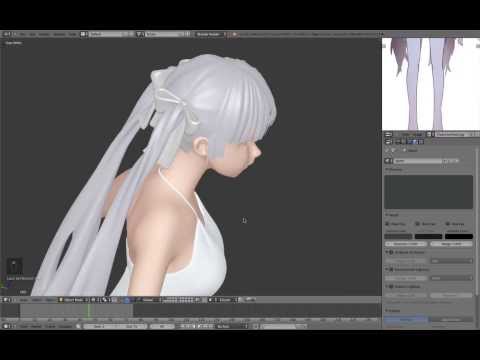Toggle the auto keyframe record button

[256, 326]
